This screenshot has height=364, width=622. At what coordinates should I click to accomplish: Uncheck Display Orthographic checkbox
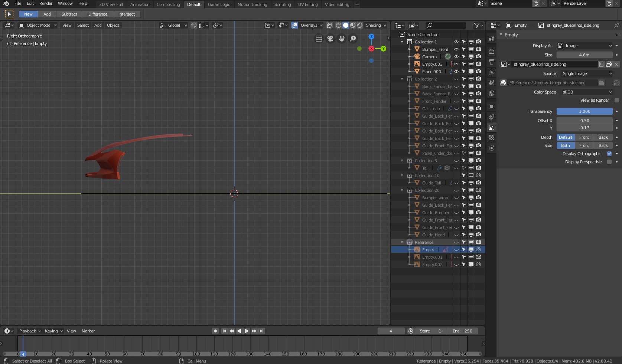click(x=609, y=154)
